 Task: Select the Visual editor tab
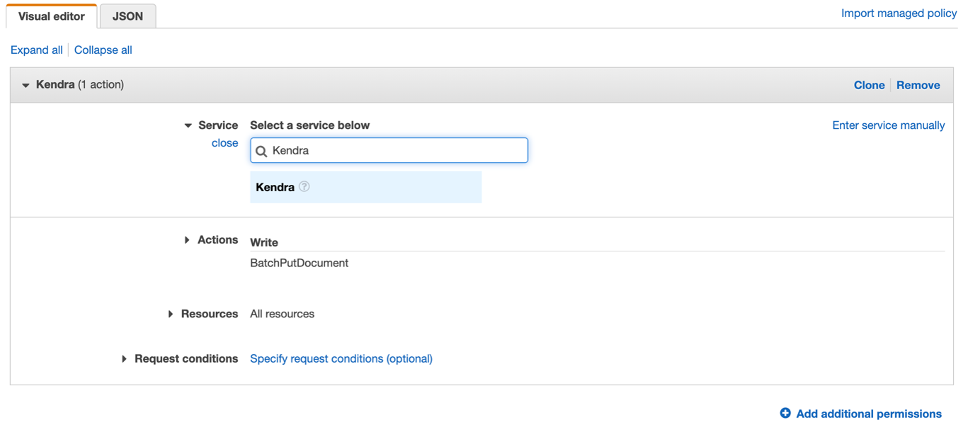[51, 16]
